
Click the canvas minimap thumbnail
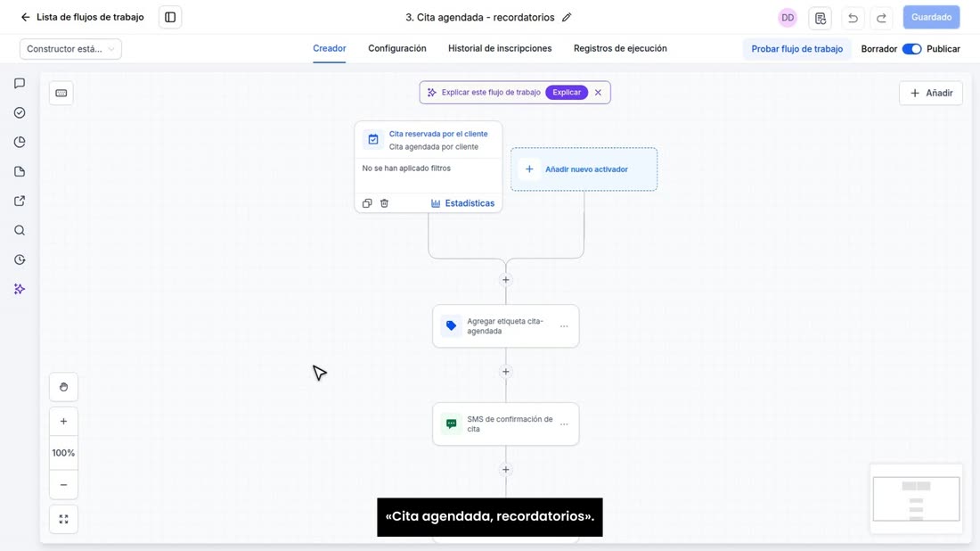tap(916, 498)
